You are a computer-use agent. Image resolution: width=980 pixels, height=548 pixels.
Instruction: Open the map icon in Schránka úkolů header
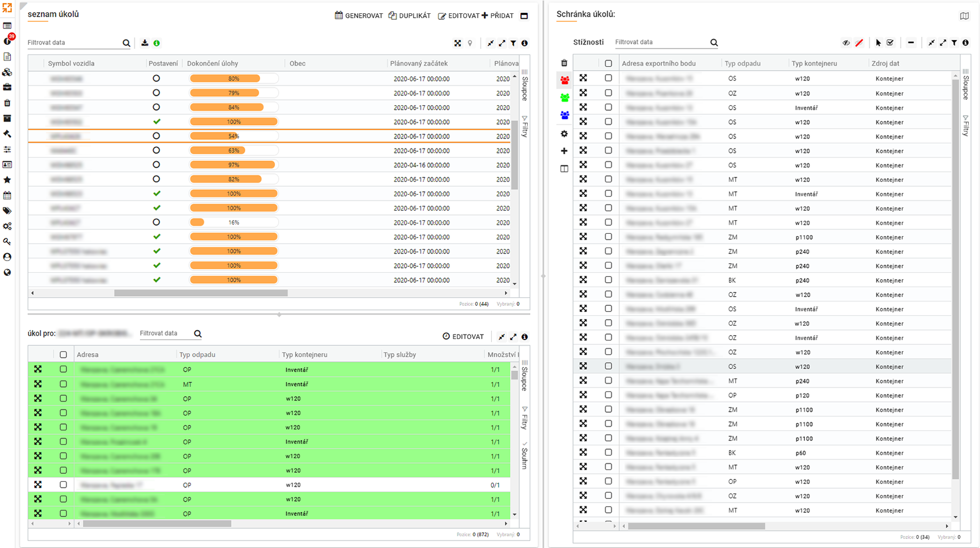[x=964, y=16]
